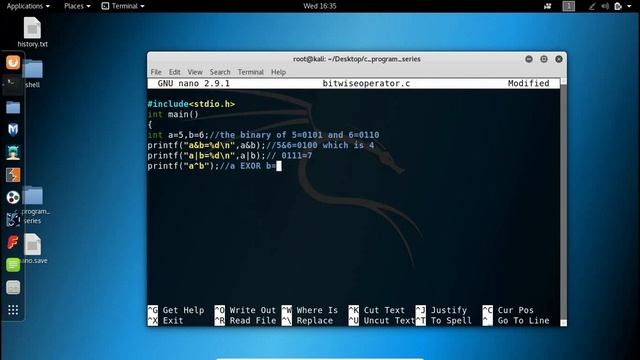Select the c_program_series desktop folder
The image size is (640, 360).
[34, 205]
